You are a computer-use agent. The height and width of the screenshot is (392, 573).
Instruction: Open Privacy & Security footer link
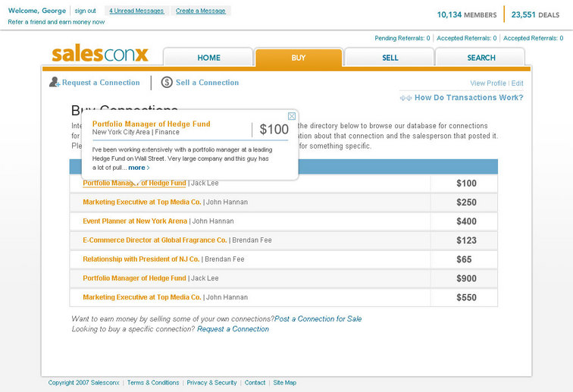(x=211, y=382)
